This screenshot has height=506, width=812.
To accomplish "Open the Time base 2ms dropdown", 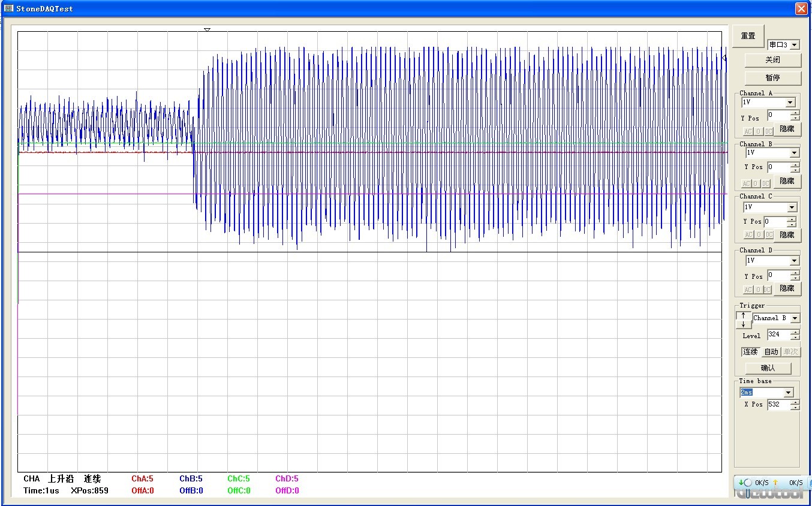I will [789, 393].
